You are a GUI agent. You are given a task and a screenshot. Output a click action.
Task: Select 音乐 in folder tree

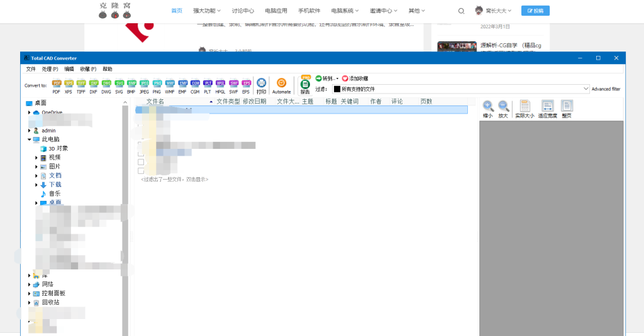(55, 193)
